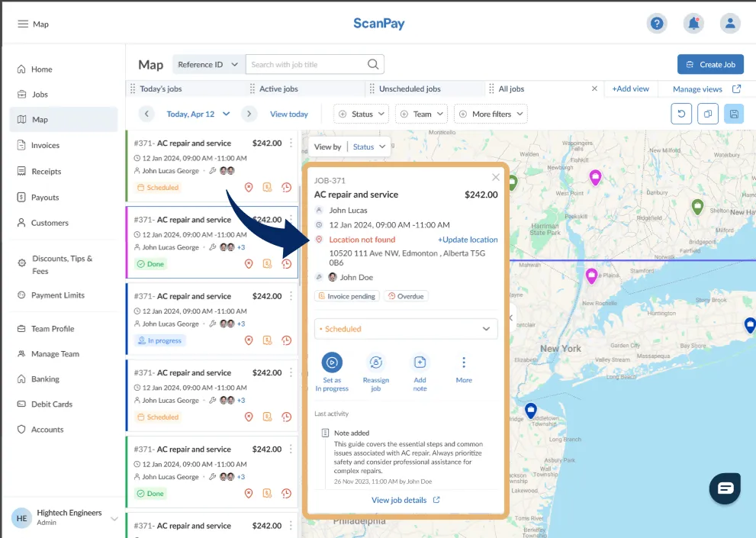This screenshot has width=756, height=538.
Task: Expand the Scheduled status dropdown in job popup
Action: (x=406, y=329)
